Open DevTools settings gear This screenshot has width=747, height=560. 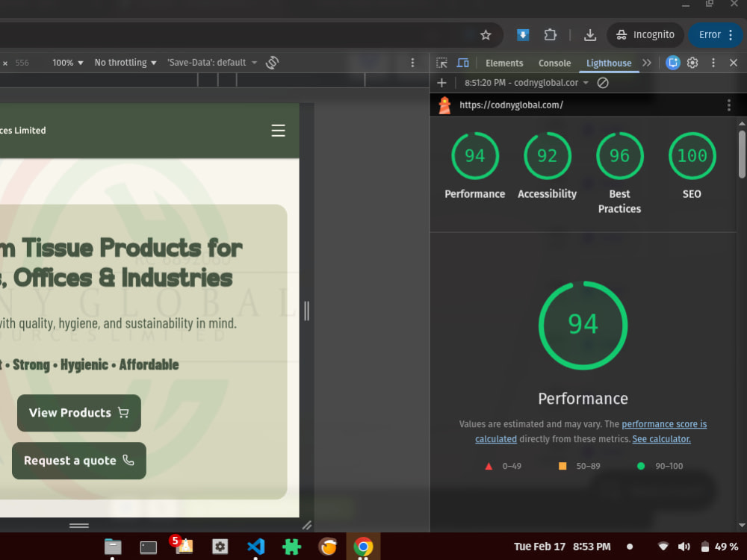[x=692, y=63]
